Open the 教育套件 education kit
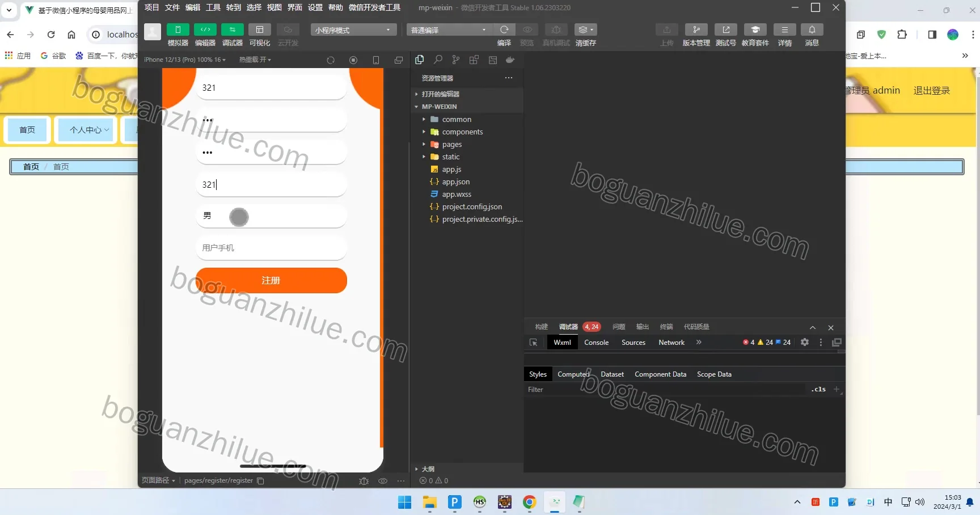Screen dimensions: 980x515 (755, 29)
